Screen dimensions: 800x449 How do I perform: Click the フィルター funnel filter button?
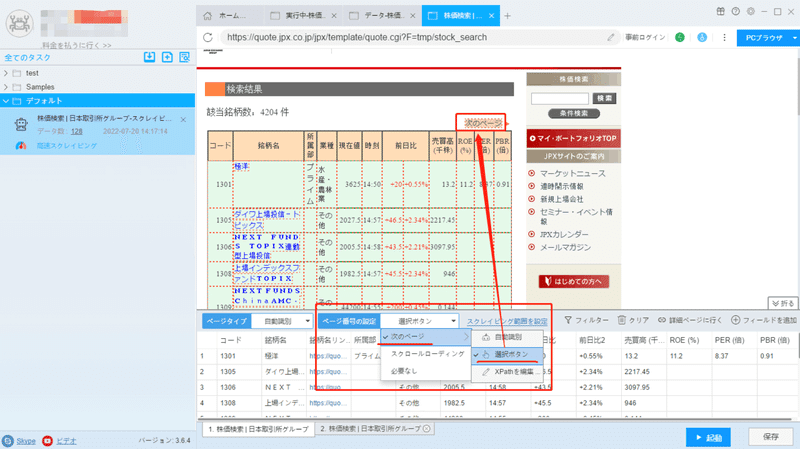(x=586, y=320)
